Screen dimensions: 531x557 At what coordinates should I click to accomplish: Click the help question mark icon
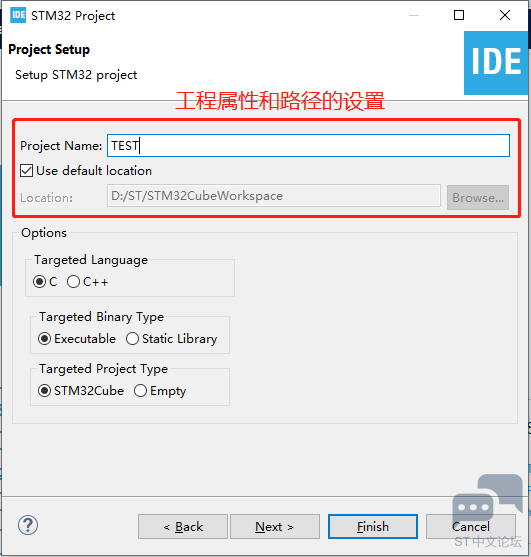tap(28, 525)
